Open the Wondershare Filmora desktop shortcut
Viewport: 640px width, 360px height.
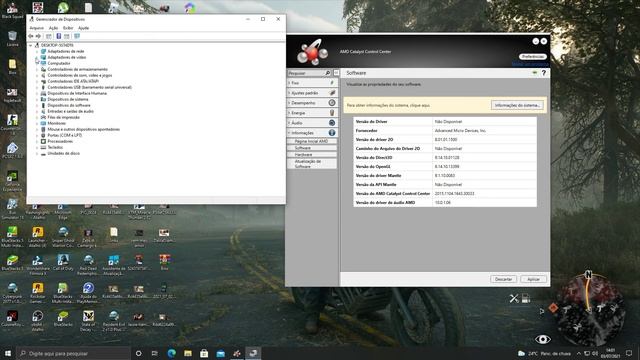[x=38, y=264]
